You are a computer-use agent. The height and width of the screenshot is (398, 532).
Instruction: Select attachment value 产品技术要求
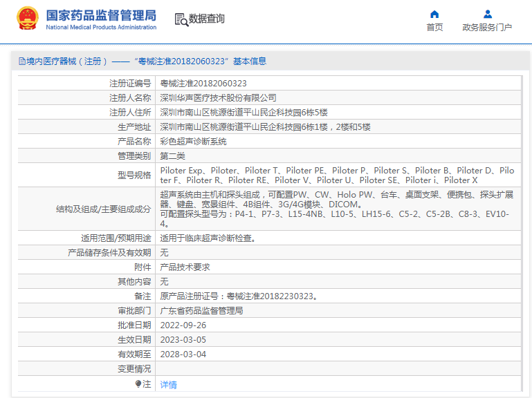185,267
